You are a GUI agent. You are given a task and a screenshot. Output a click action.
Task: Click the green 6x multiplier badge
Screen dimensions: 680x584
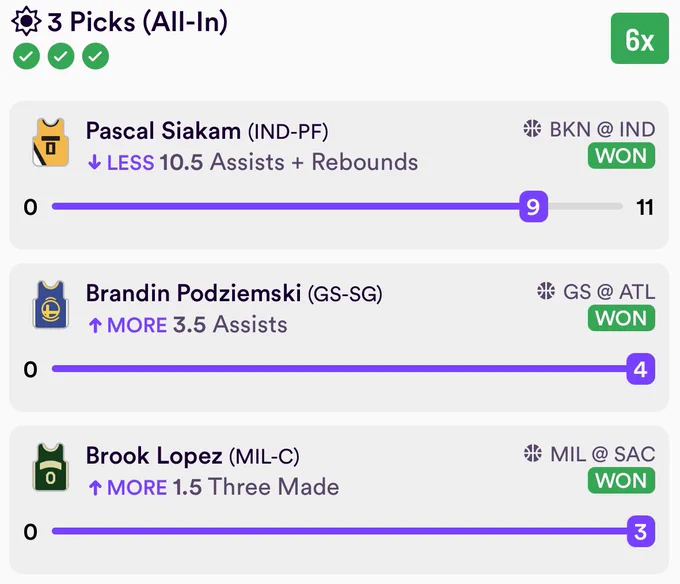coord(640,39)
